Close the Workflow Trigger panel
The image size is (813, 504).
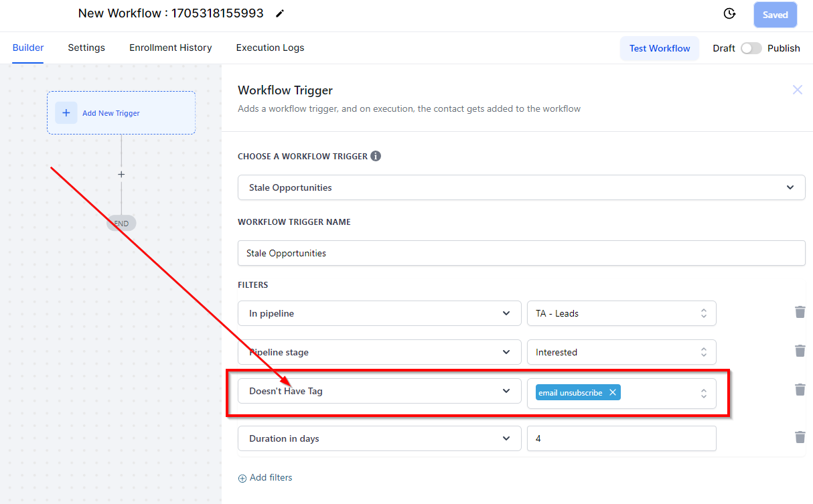coord(797,90)
